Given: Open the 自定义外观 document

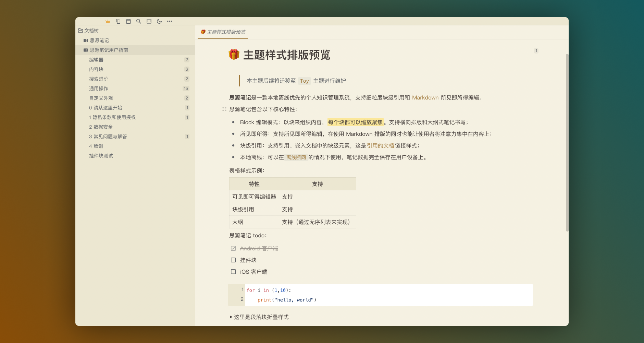Looking at the screenshot, I should coord(135,98).
